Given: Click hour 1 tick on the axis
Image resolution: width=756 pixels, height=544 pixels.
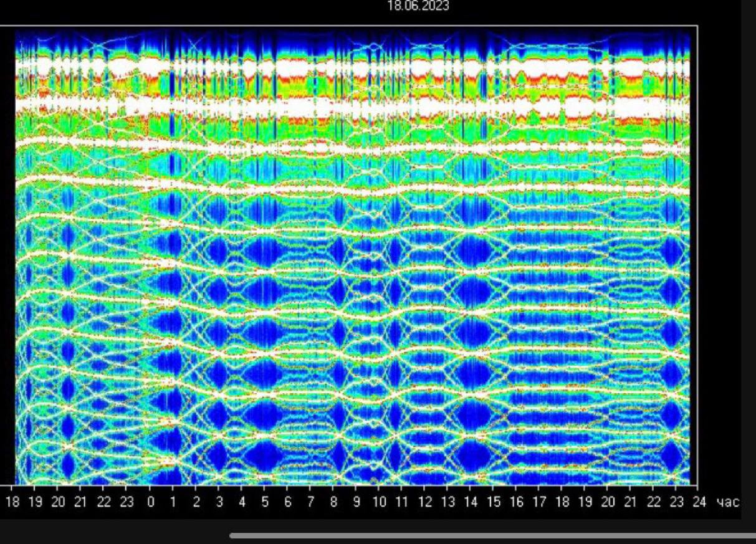Looking at the screenshot, I should click(173, 502).
